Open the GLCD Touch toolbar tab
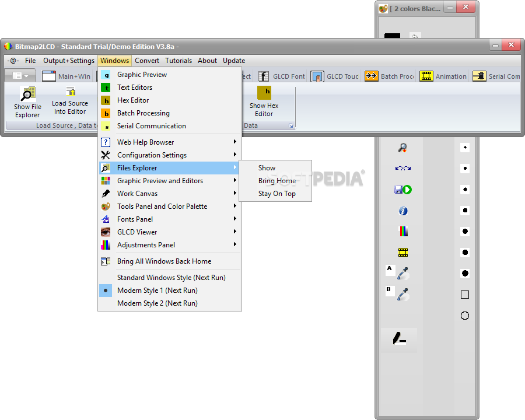This screenshot has width=525, height=420. click(334, 76)
